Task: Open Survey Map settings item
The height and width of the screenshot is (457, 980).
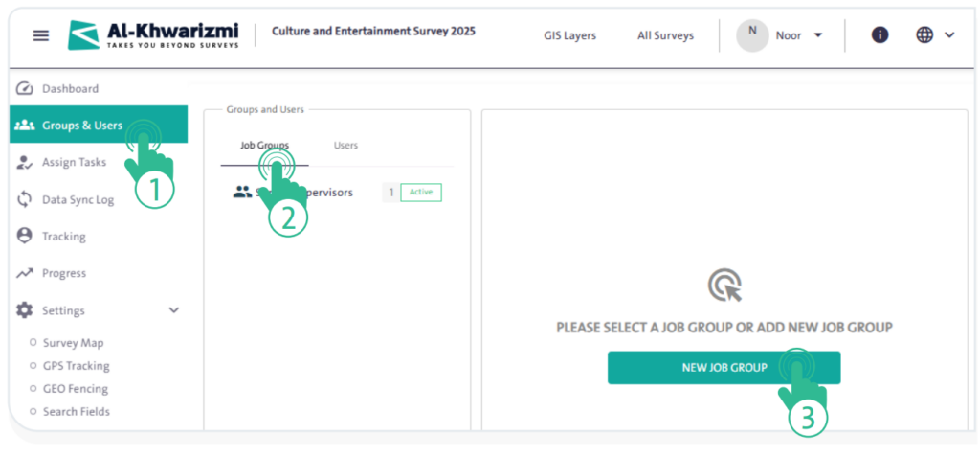Action: (x=73, y=343)
